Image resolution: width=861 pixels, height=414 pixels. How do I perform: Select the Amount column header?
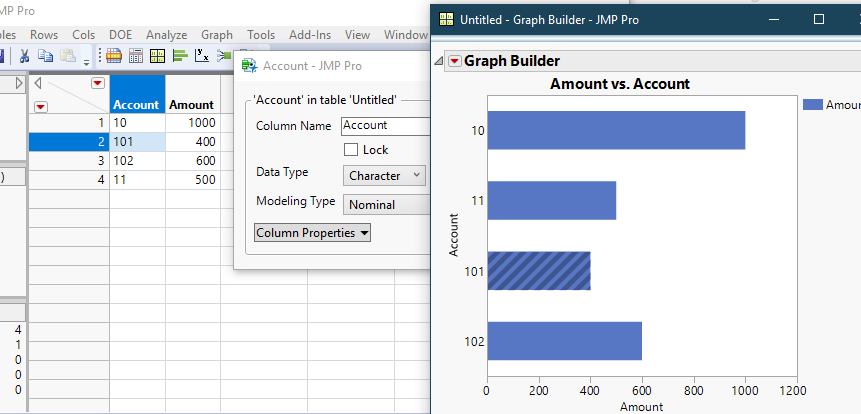point(191,104)
